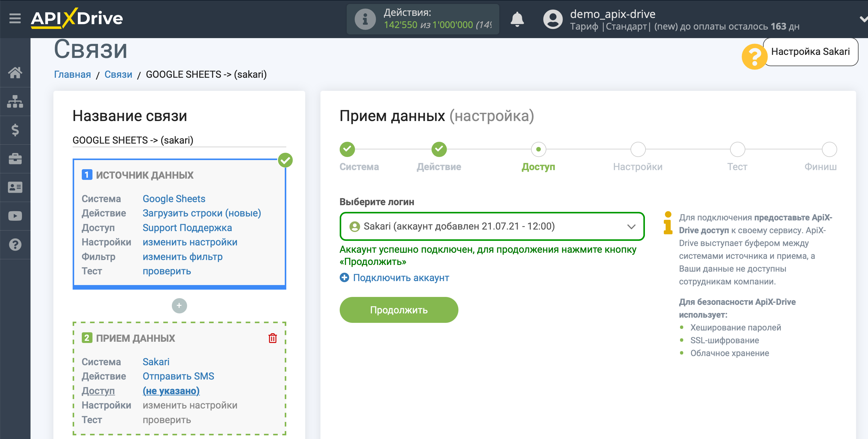This screenshot has height=439, width=868.
Task: Select the Финиш step
Action: pos(829,149)
